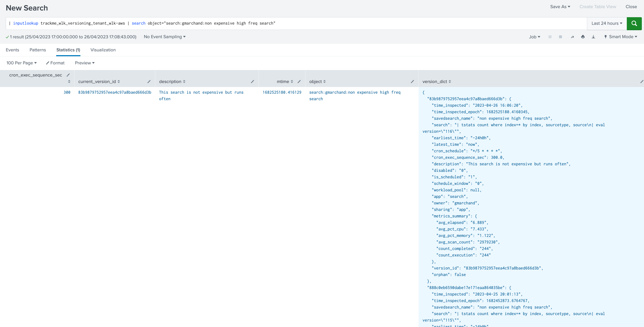Select the Statistics (1) tab

(68, 50)
